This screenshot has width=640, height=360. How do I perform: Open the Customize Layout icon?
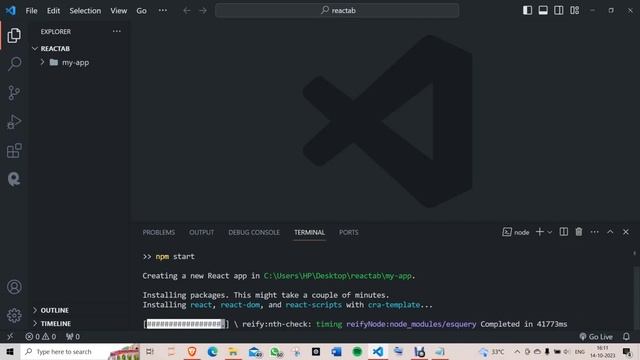[x=574, y=10]
